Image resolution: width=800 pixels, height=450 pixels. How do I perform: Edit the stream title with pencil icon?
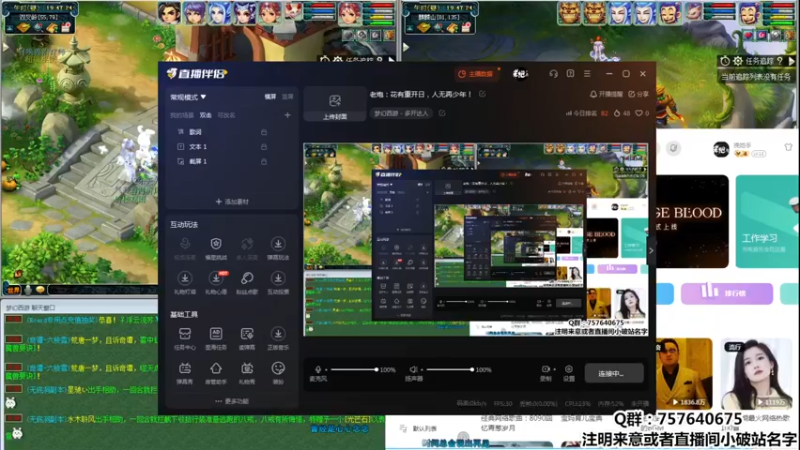point(482,94)
